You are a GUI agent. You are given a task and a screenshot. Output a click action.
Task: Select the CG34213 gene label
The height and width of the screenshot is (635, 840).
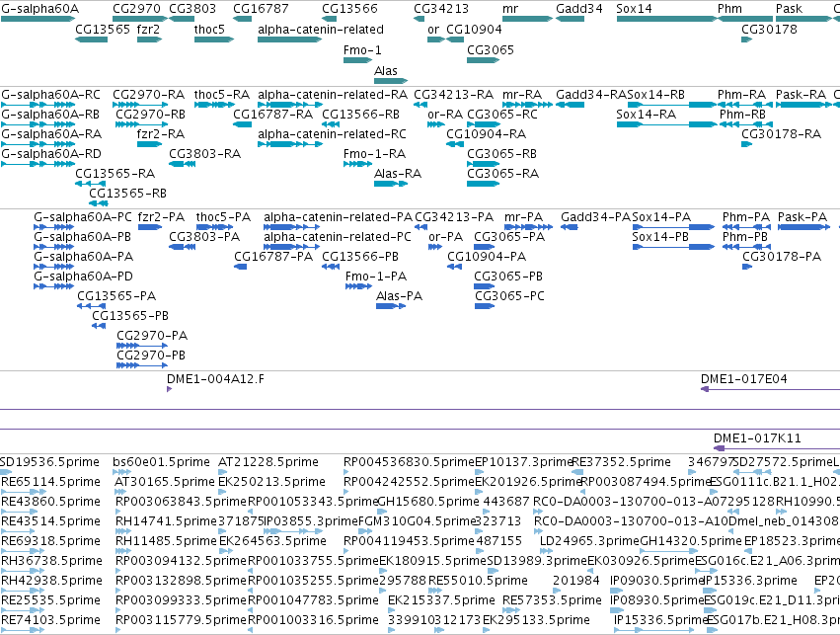pyautogui.click(x=441, y=9)
